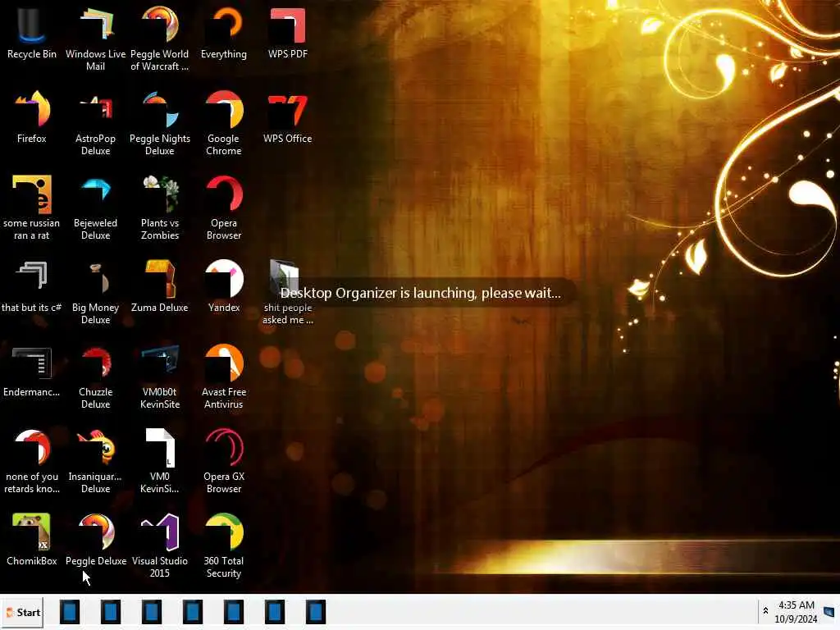Select the Windows Live Mail shortcut
The height and width of the screenshot is (630, 840).
[x=95, y=39]
